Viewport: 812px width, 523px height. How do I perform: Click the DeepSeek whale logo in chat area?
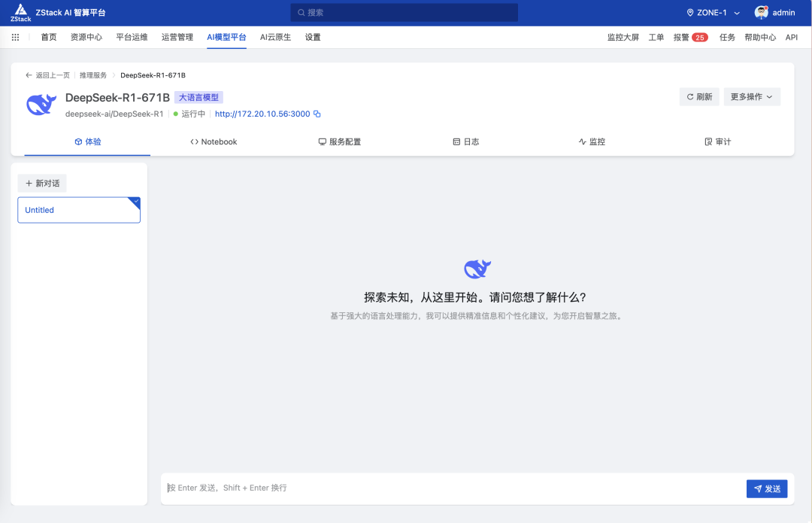477,269
